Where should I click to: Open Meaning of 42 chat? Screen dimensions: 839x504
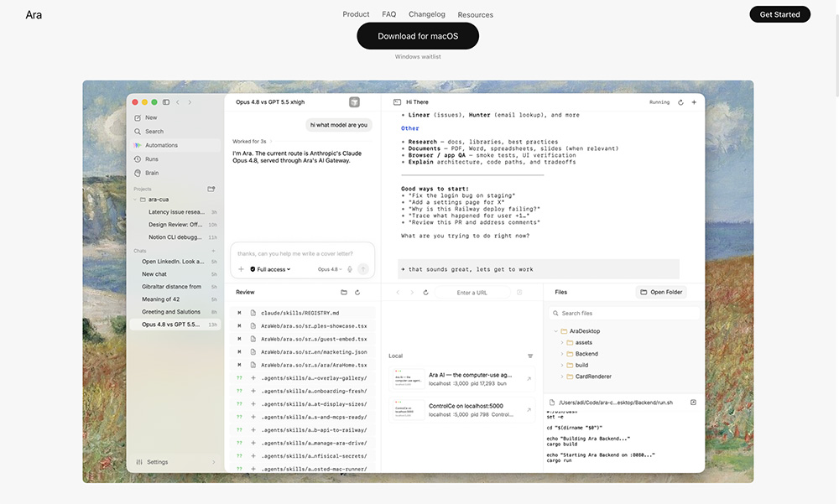click(x=175, y=299)
